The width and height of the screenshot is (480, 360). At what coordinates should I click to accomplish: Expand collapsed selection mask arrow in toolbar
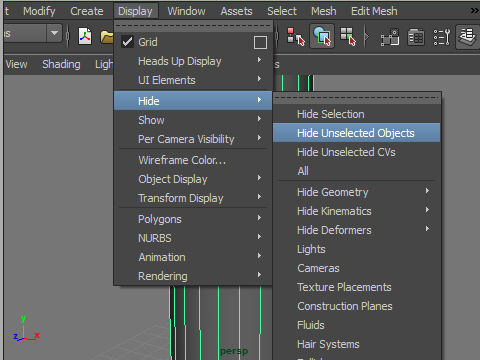click(x=367, y=36)
